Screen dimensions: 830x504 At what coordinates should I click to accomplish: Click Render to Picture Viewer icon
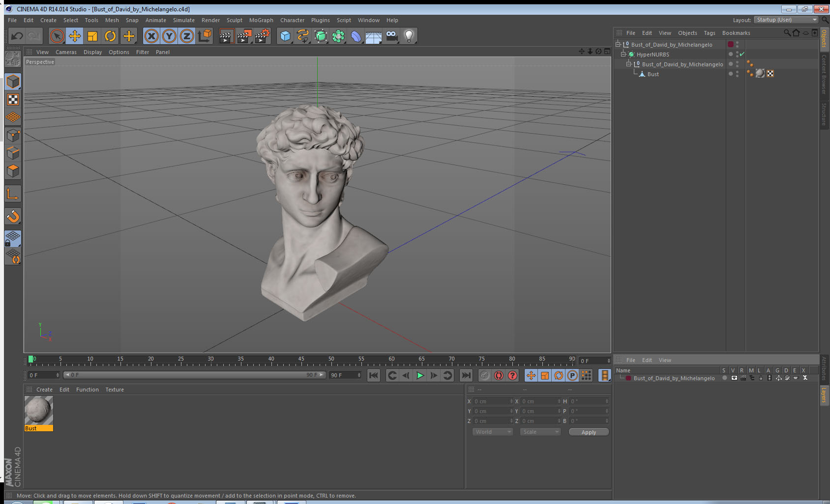[x=244, y=36]
